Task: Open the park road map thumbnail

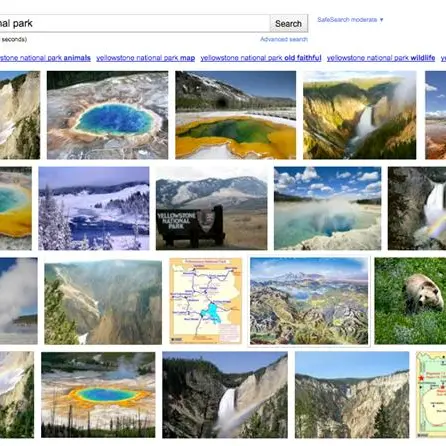Action: (x=206, y=301)
